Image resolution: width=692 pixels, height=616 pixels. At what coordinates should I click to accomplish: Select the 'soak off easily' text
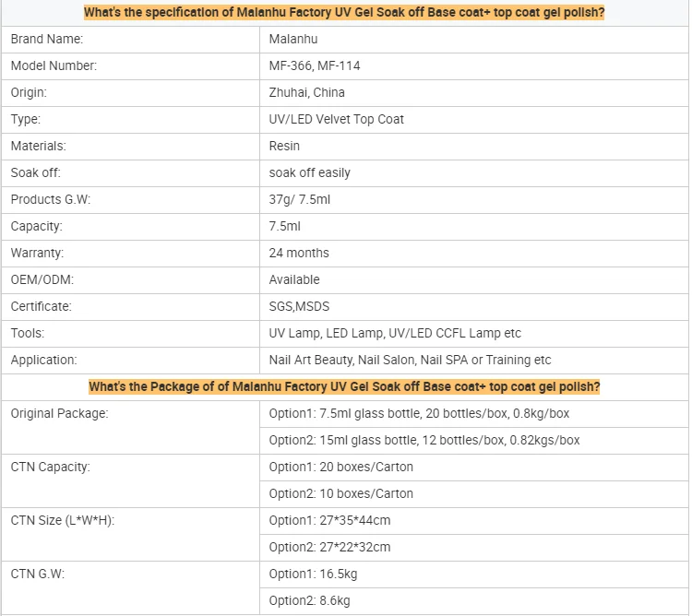[310, 173]
